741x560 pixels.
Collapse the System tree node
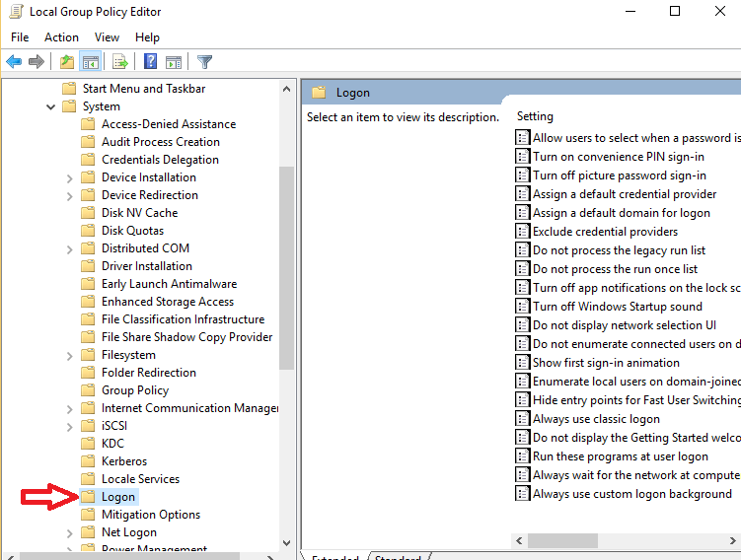pos(50,106)
